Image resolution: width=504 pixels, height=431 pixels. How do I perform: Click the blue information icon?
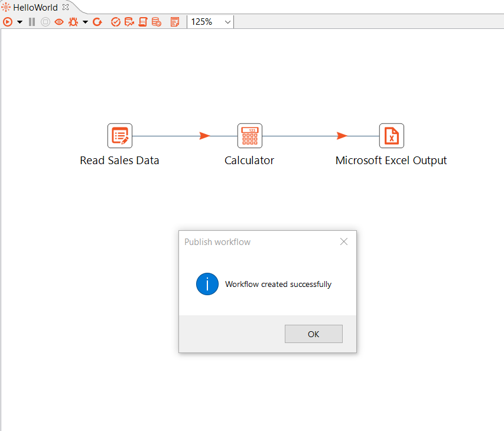coord(207,284)
